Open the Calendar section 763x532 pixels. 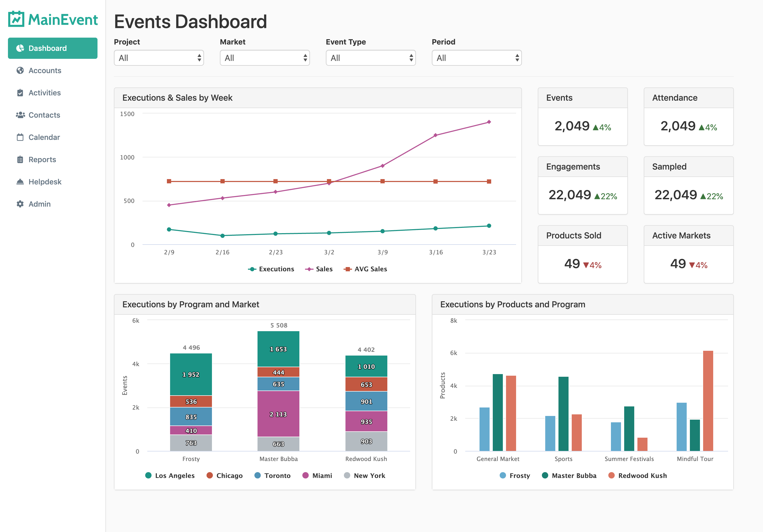(x=43, y=137)
